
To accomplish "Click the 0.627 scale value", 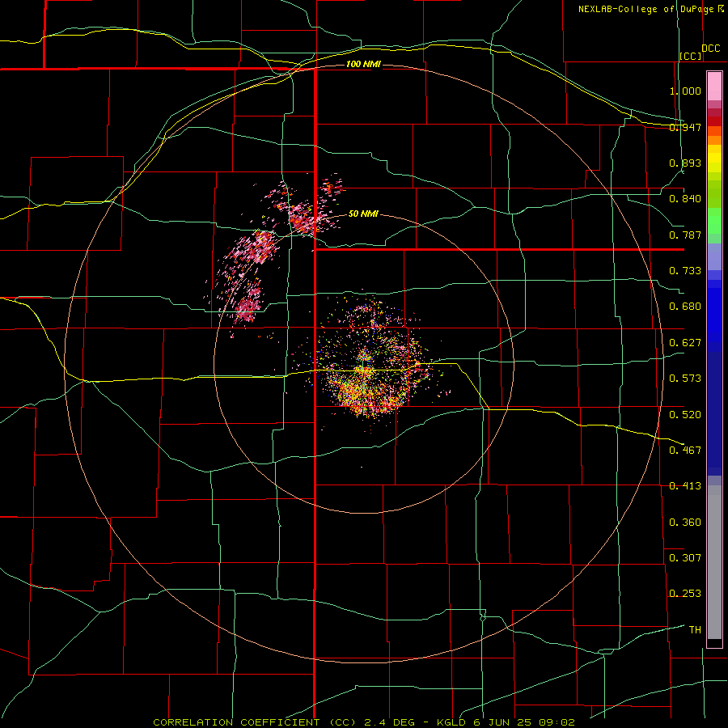I will click(685, 343).
